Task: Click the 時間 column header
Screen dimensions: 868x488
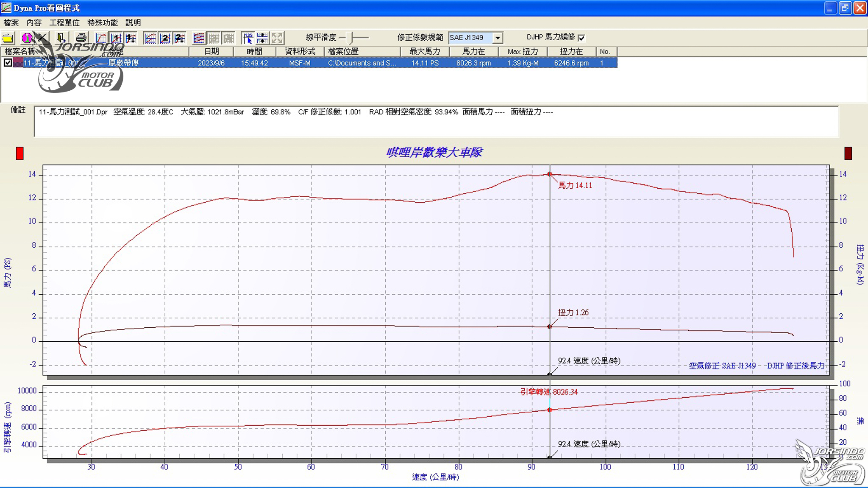Action: [x=255, y=51]
